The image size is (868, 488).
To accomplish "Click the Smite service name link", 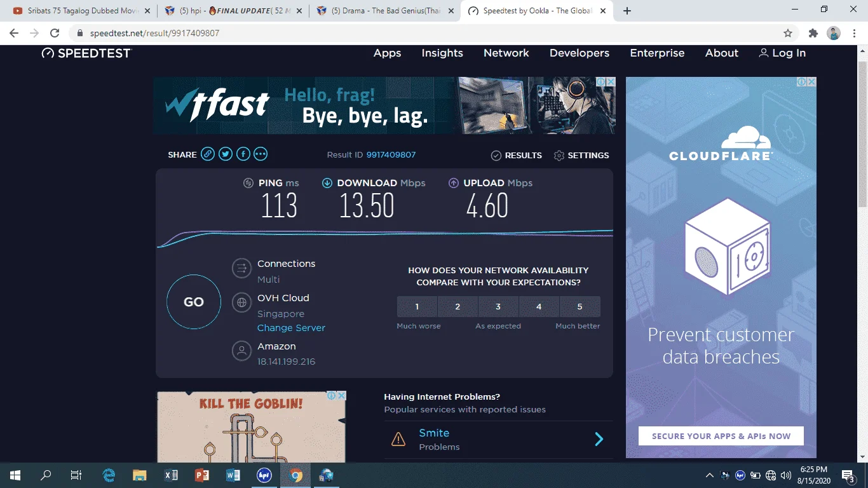I will 434,433.
